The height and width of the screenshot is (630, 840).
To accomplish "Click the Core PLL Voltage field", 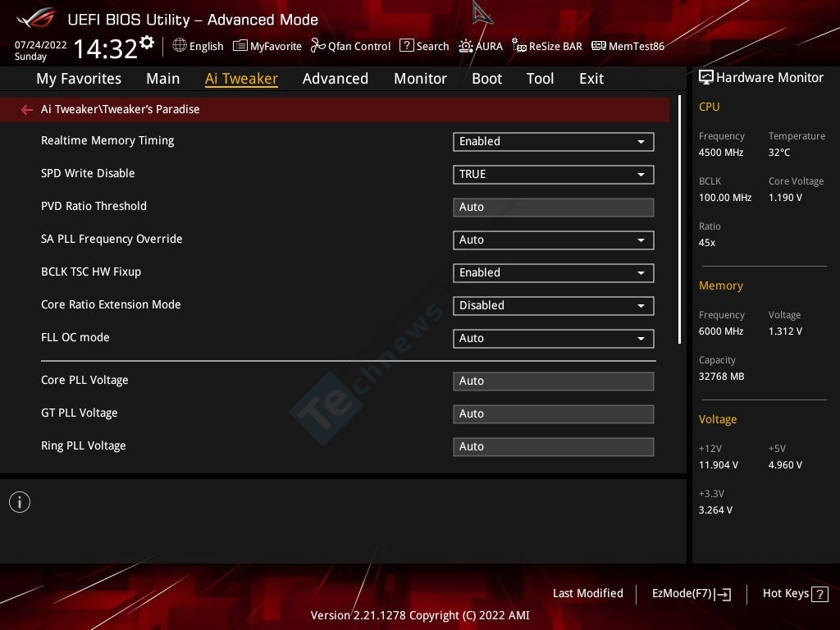I will [x=554, y=381].
